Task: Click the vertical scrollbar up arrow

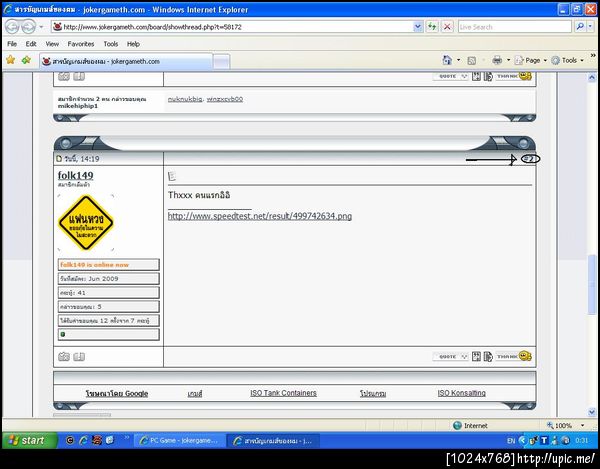Action: pos(592,78)
